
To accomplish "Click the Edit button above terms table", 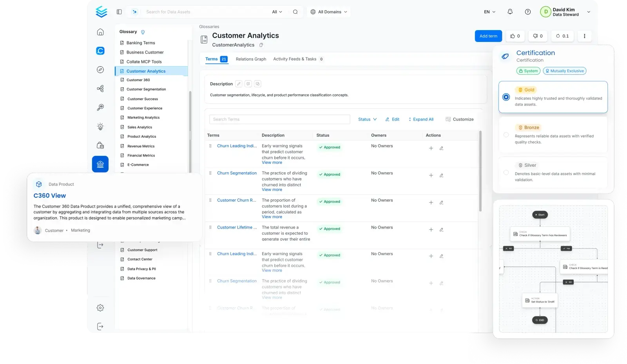I will pyautogui.click(x=392, y=119).
